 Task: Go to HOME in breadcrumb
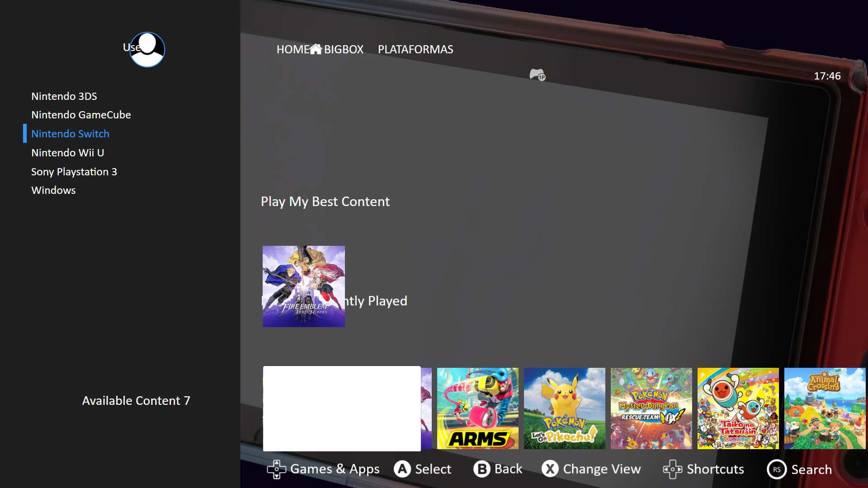(x=293, y=49)
